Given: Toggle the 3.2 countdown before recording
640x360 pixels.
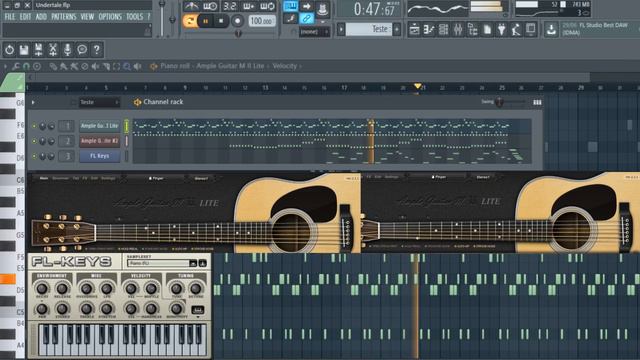Looking at the screenshot, I should (x=230, y=6).
